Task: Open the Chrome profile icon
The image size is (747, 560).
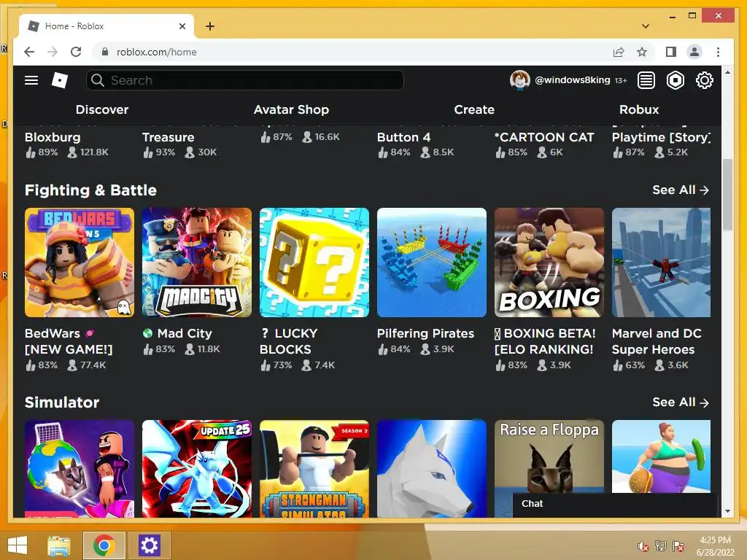Action: tap(694, 52)
